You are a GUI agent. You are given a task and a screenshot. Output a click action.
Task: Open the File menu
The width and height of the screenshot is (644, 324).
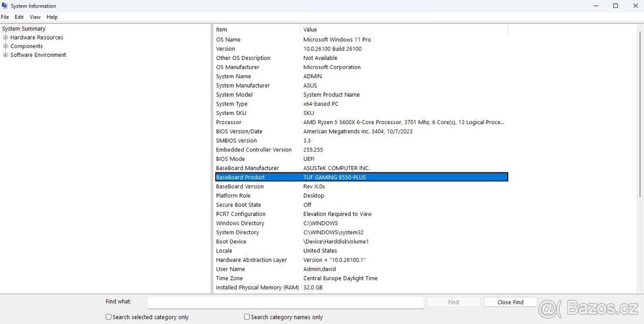pos(5,17)
